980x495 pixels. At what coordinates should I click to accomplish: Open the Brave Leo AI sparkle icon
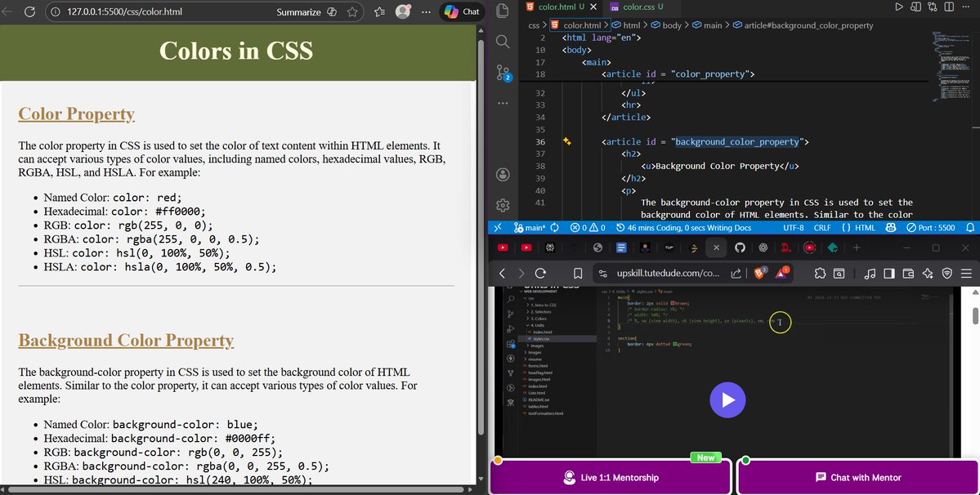pyautogui.click(x=928, y=274)
